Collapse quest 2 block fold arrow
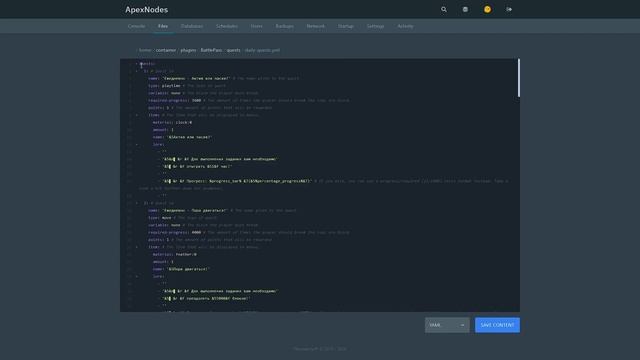The height and width of the screenshot is (360, 640). 136,203
